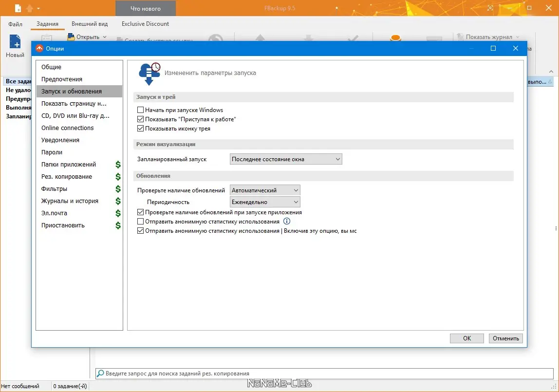Select Фильтры category
This screenshot has height=392, width=559.
(79, 188)
